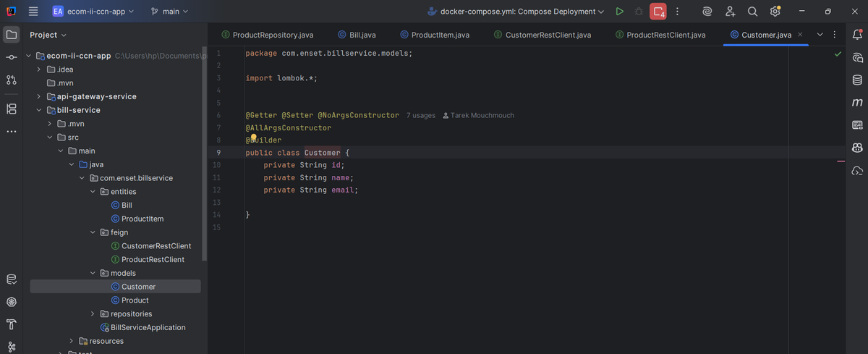Viewport: 868px width, 354px height.
Task: Click the project tree vertical scrollbar
Action: pyautogui.click(x=205, y=154)
